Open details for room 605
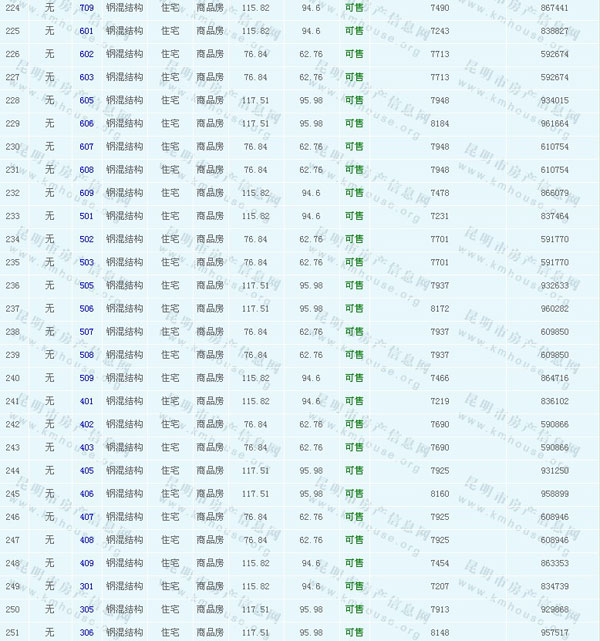The height and width of the screenshot is (641, 600). pos(86,100)
